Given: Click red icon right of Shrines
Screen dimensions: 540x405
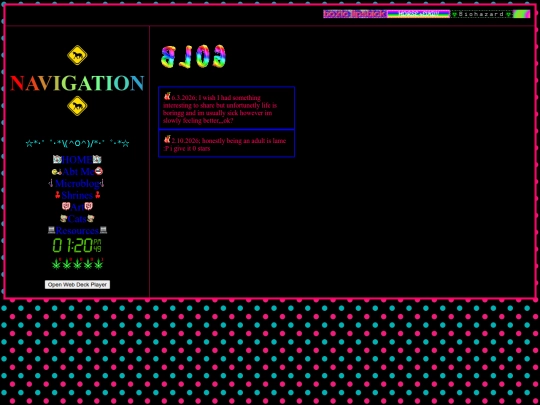Looking at the screenshot, I should click(97, 195).
